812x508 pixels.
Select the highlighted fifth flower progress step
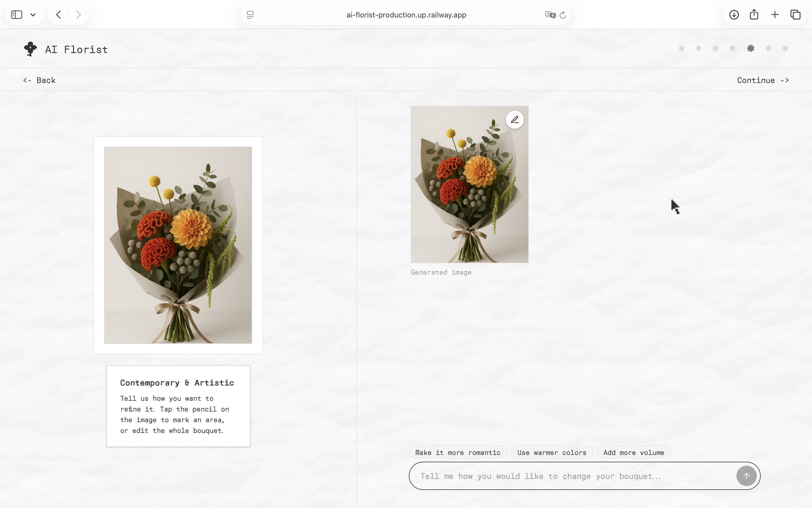click(751, 48)
